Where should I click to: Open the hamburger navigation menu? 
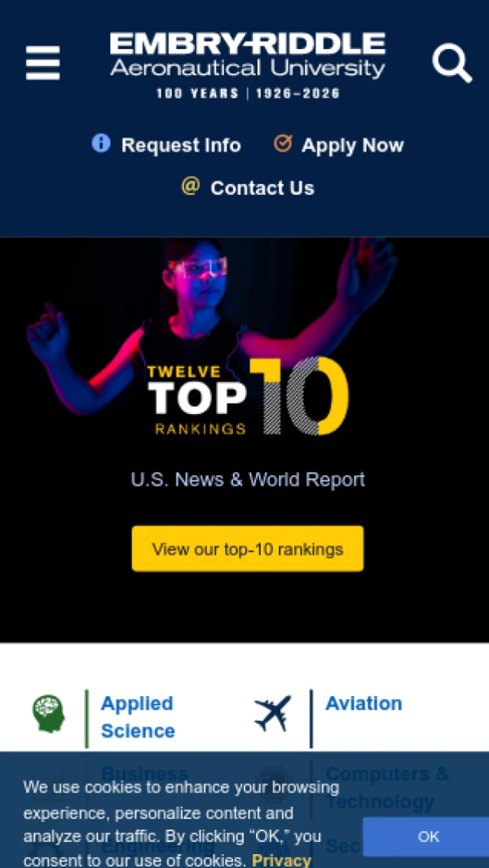(42, 63)
